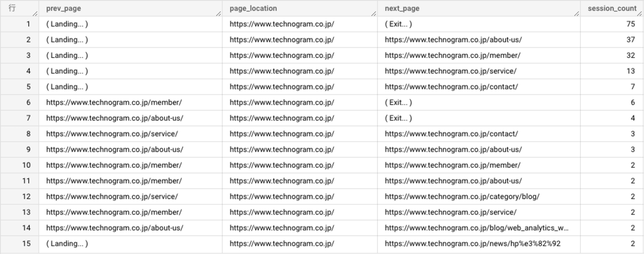Click row number 10
Viewport: 644px width, 254px height.
(26, 165)
